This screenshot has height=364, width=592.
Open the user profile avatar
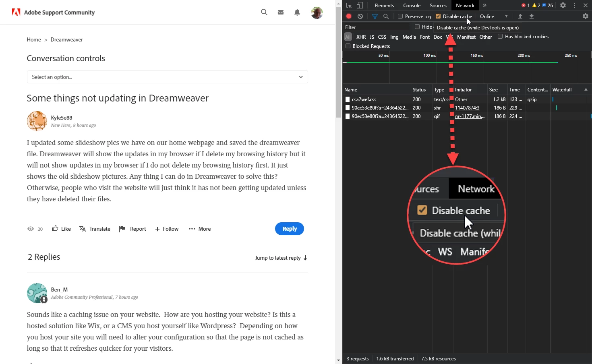317,12
